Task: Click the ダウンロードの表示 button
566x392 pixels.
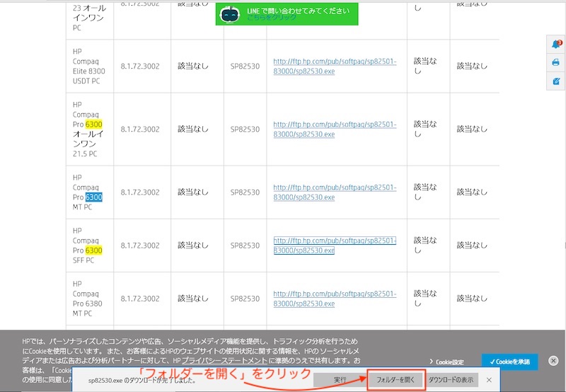Action: pyautogui.click(x=451, y=380)
